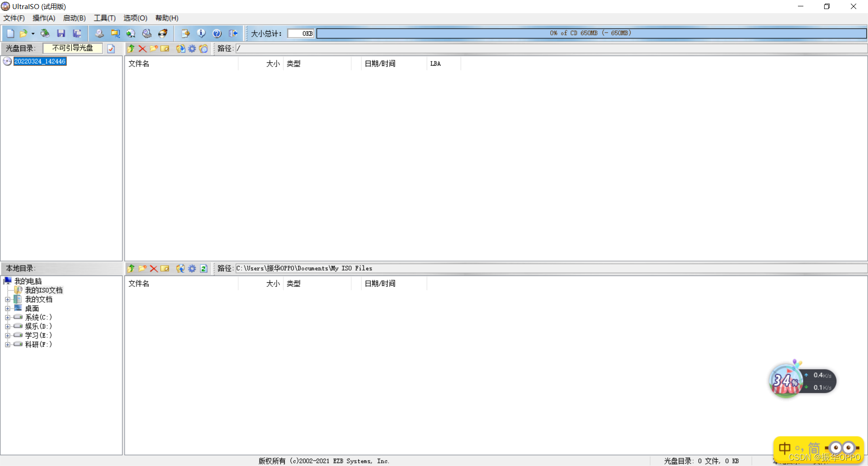Click the Refresh icon in local toolbar
Viewport: 868px width, 466px height.
point(203,268)
